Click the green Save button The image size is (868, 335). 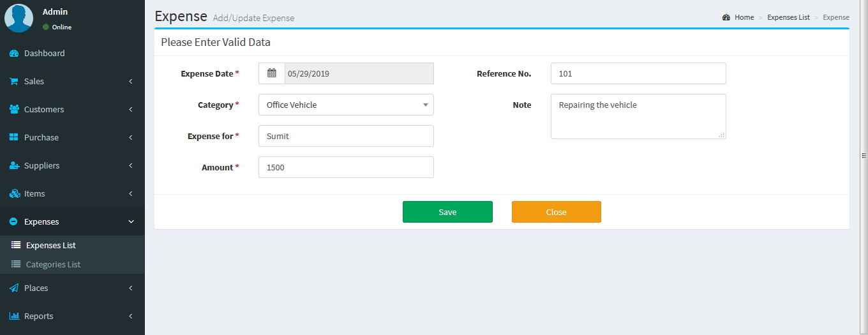click(447, 212)
